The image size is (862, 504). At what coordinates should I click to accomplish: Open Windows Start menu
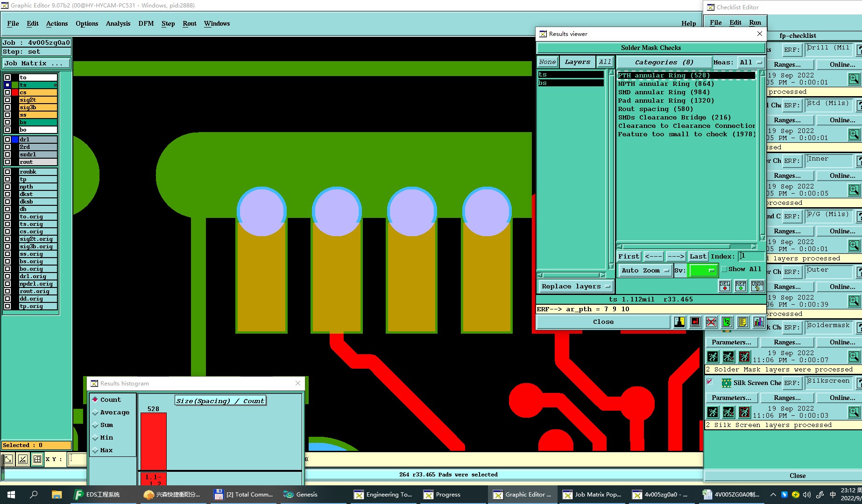click(11, 495)
